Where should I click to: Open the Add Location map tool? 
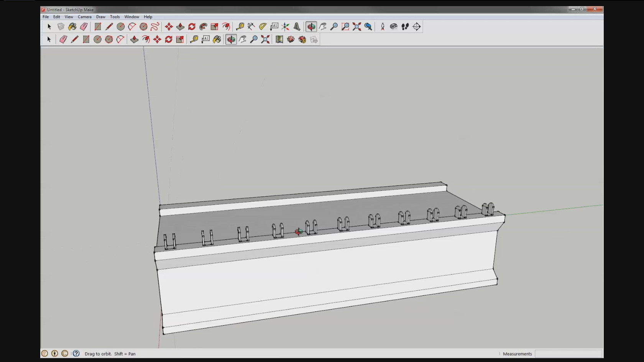pos(279,39)
